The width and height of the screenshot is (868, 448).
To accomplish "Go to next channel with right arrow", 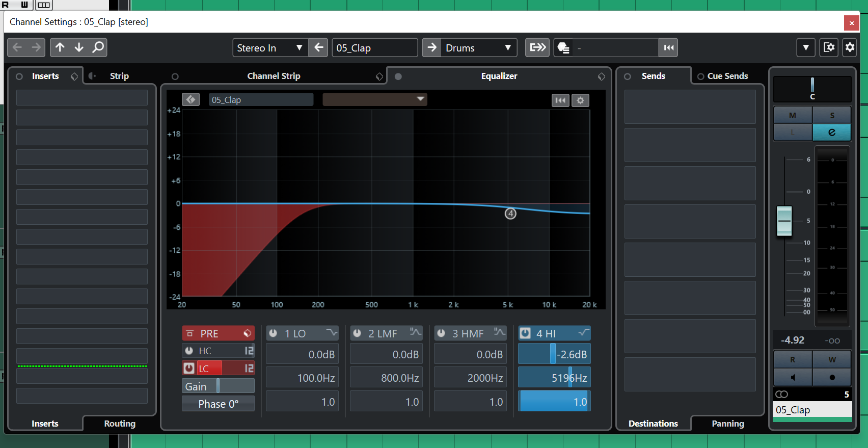I will [36, 47].
